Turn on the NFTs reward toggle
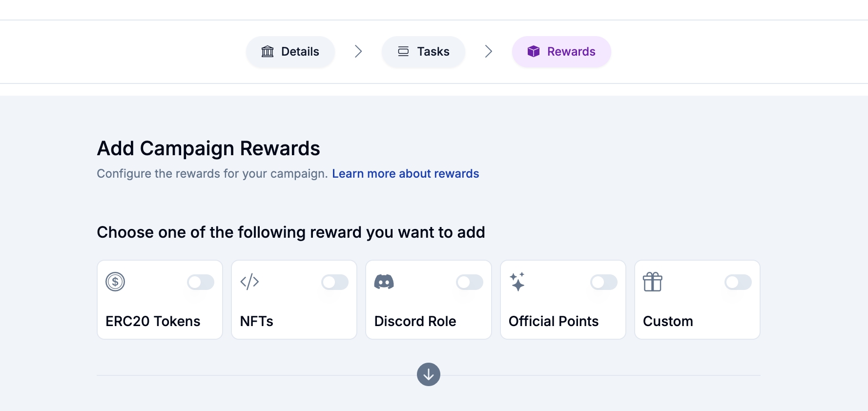Image resolution: width=868 pixels, height=411 pixels. [x=335, y=282]
